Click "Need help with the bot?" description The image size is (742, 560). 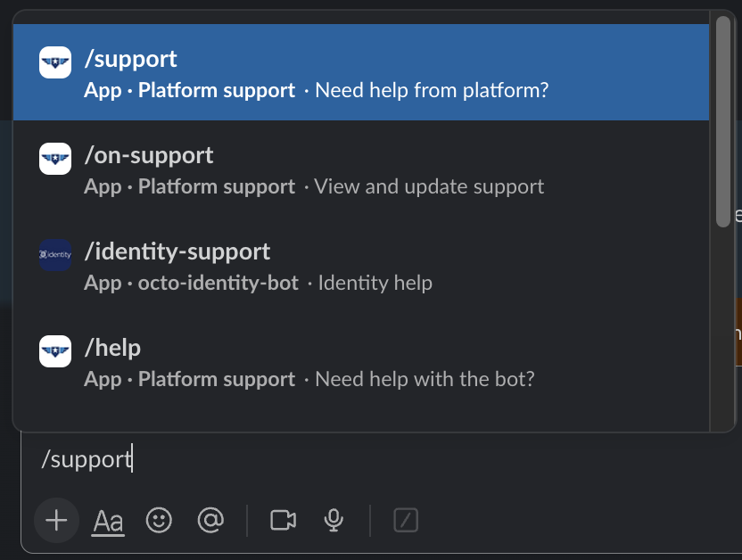(x=425, y=380)
